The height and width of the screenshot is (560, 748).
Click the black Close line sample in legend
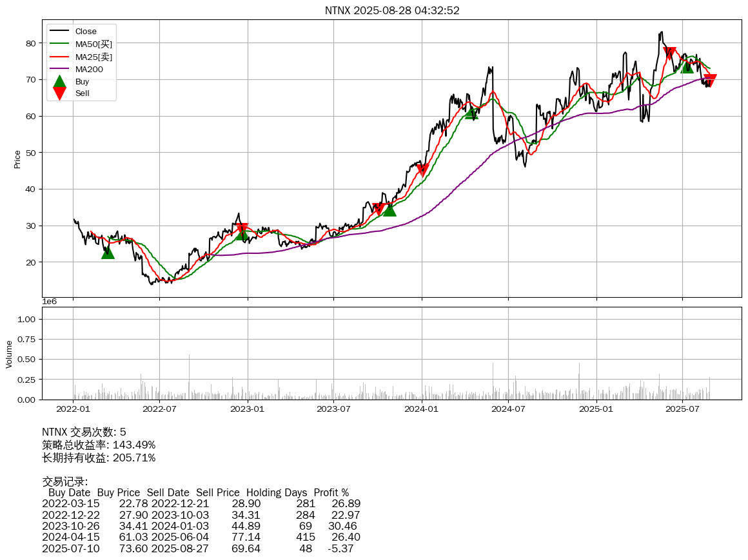[59, 32]
